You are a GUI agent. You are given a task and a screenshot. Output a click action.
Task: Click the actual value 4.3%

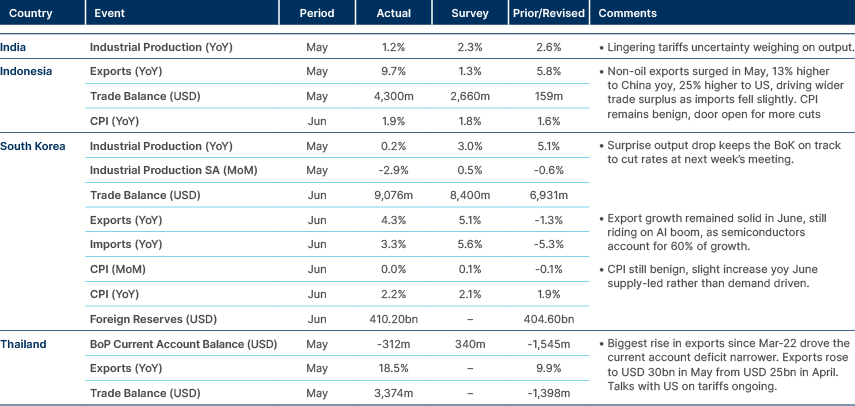(394, 220)
